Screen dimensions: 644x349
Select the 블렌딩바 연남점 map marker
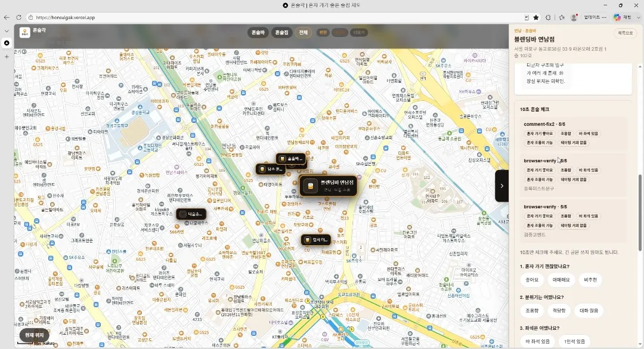(328, 186)
